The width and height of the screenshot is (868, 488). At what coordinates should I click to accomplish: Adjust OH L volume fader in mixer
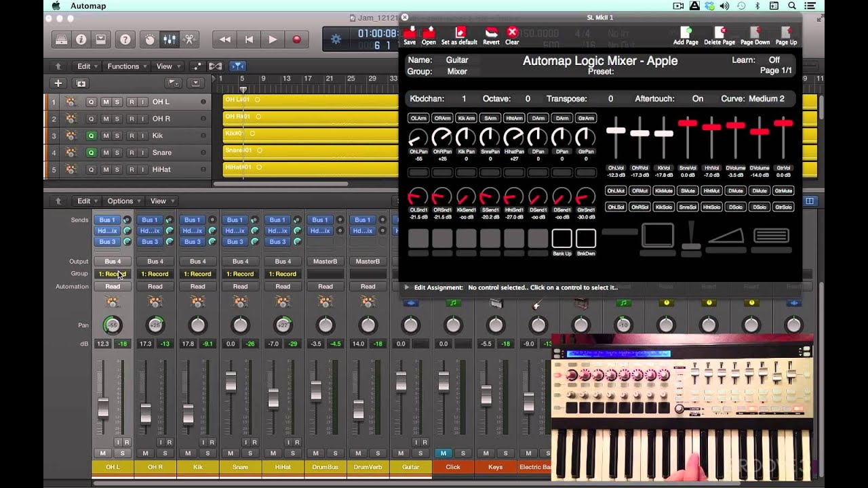[103, 408]
